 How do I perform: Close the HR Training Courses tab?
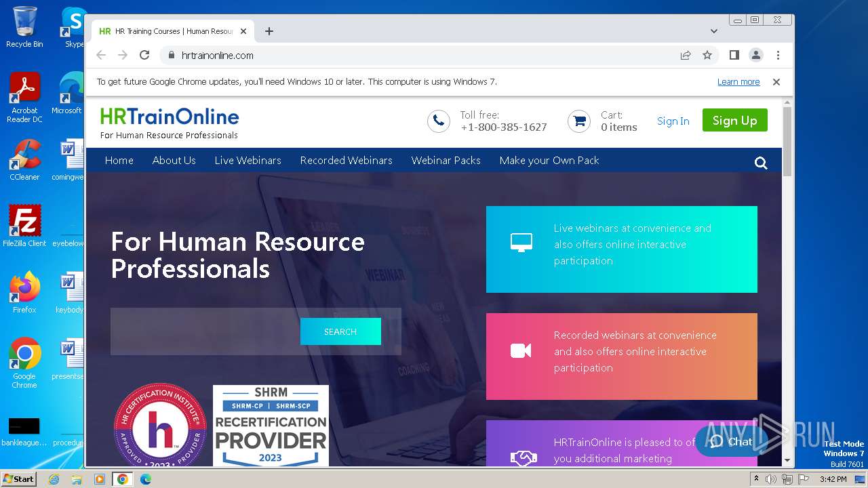243,31
